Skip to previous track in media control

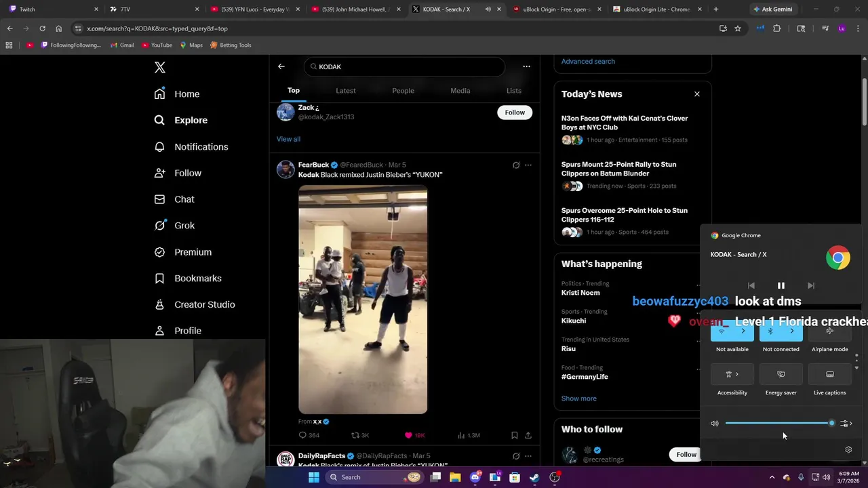click(x=751, y=285)
